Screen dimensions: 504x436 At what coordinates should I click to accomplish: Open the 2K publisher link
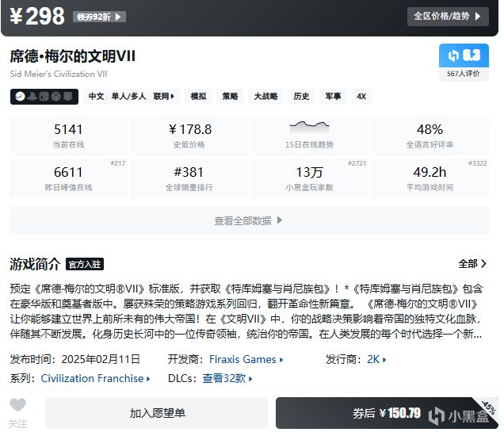tap(376, 359)
